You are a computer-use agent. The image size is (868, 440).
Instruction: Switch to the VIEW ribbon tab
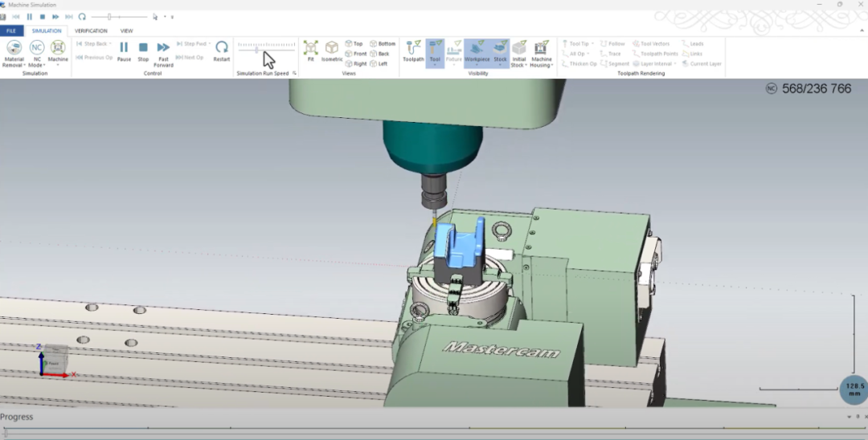coord(126,31)
